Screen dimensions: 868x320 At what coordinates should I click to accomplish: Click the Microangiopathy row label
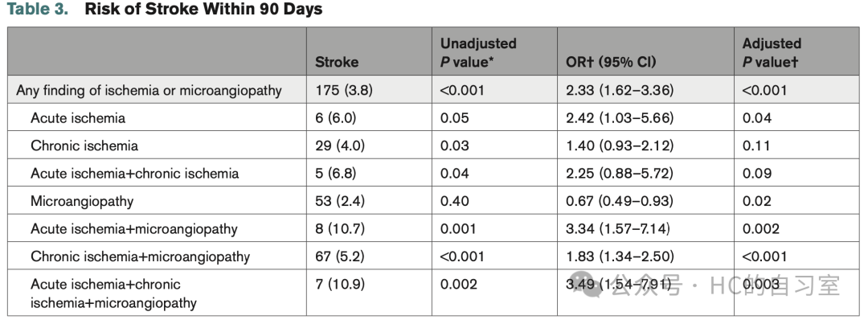pyautogui.click(x=82, y=201)
